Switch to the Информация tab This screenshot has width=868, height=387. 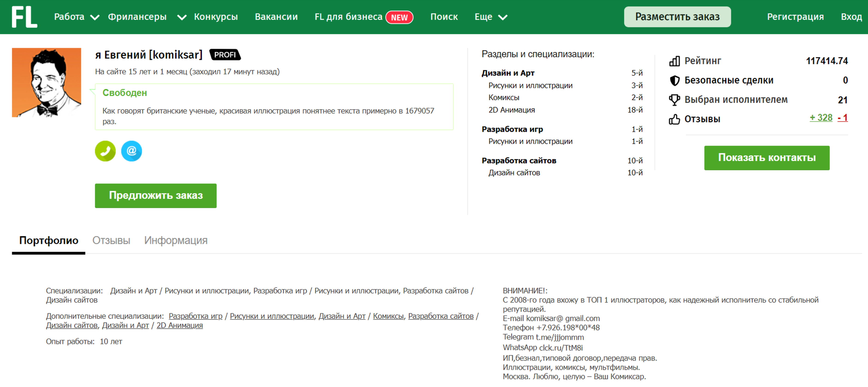(176, 240)
